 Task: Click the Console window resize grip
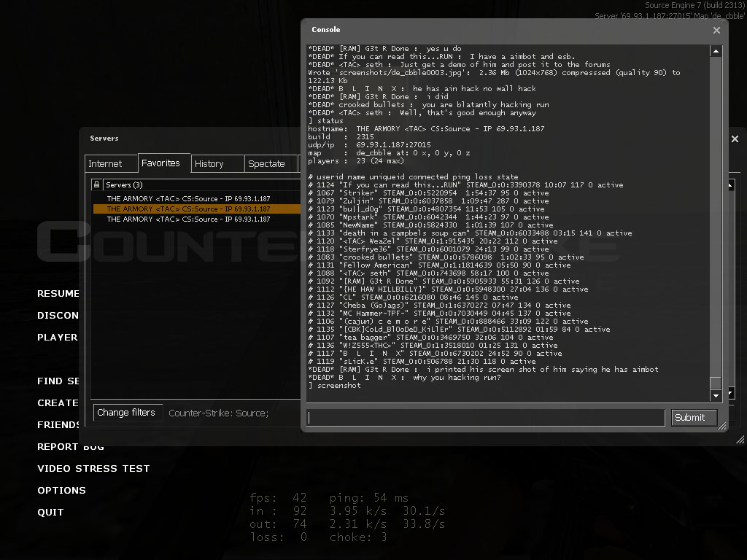click(x=723, y=427)
